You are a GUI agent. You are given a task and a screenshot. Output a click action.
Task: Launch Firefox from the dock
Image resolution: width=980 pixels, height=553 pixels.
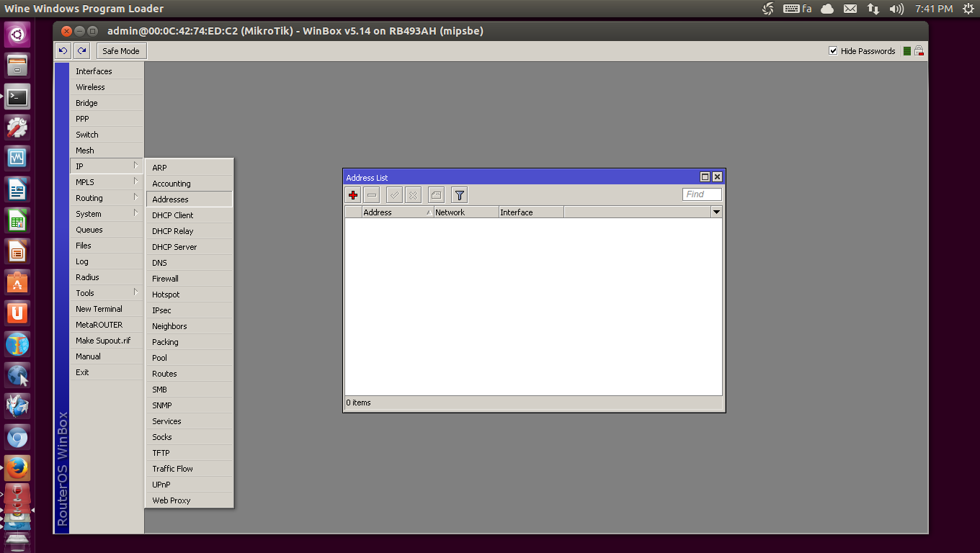point(17,469)
